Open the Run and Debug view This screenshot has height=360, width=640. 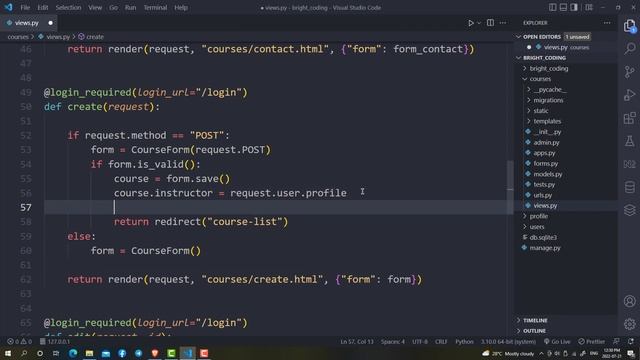tap(630, 95)
